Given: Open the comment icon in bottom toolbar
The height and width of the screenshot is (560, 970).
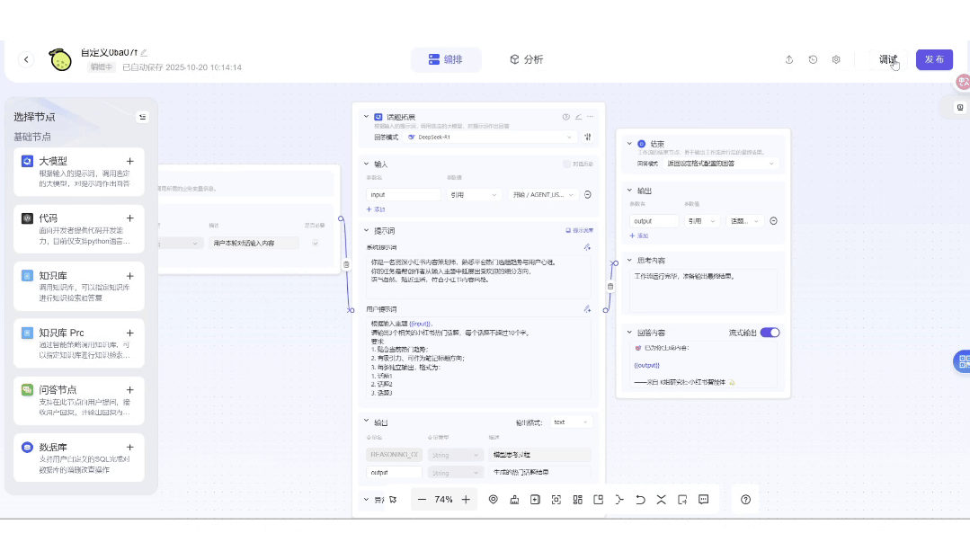Looking at the screenshot, I should click(x=704, y=500).
